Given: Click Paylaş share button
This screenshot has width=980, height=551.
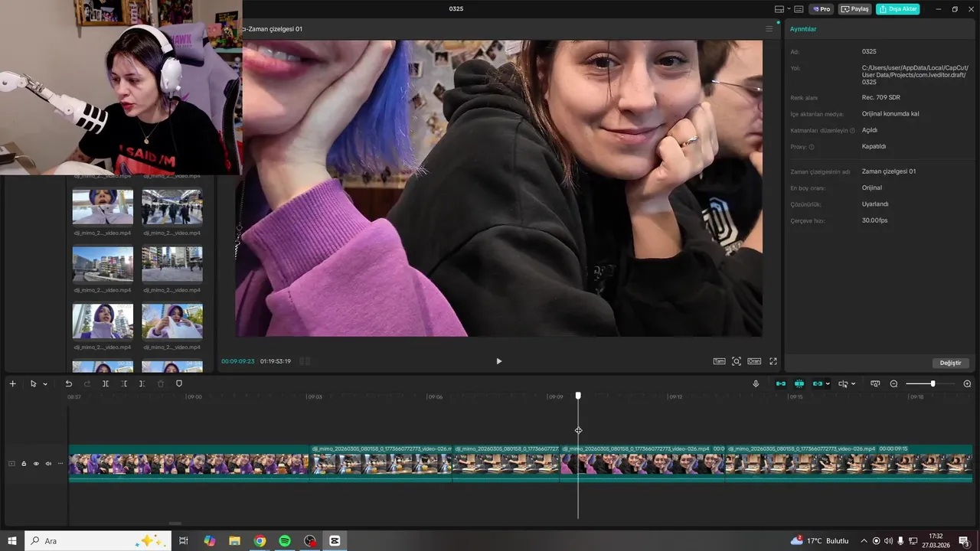Looking at the screenshot, I should [855, 9].
